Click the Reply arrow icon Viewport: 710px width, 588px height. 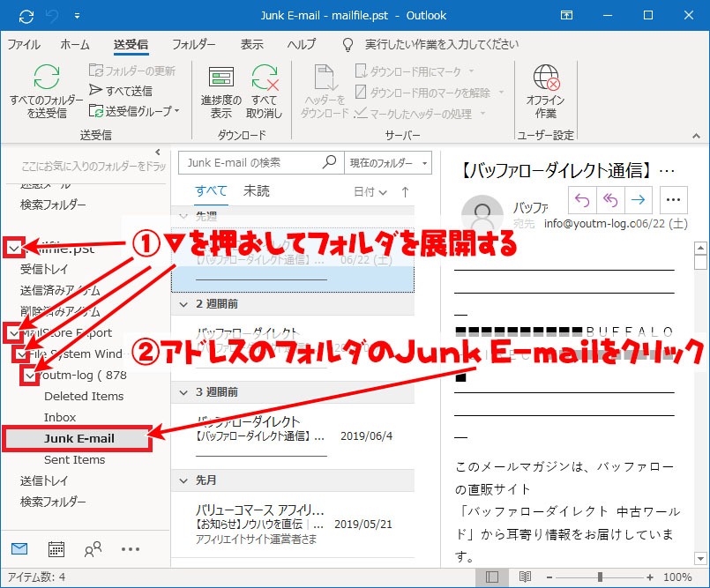(582, 199)
